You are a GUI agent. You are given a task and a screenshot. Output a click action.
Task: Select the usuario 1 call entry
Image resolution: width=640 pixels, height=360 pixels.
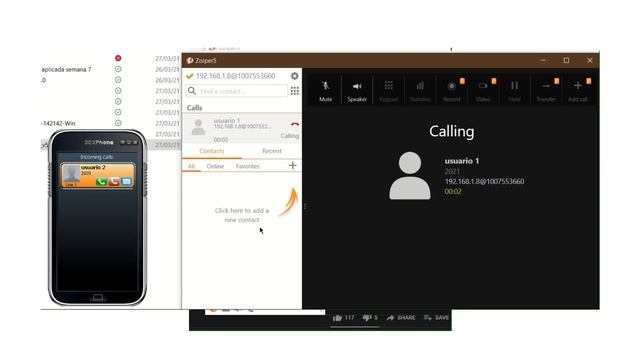pos(242,129)
